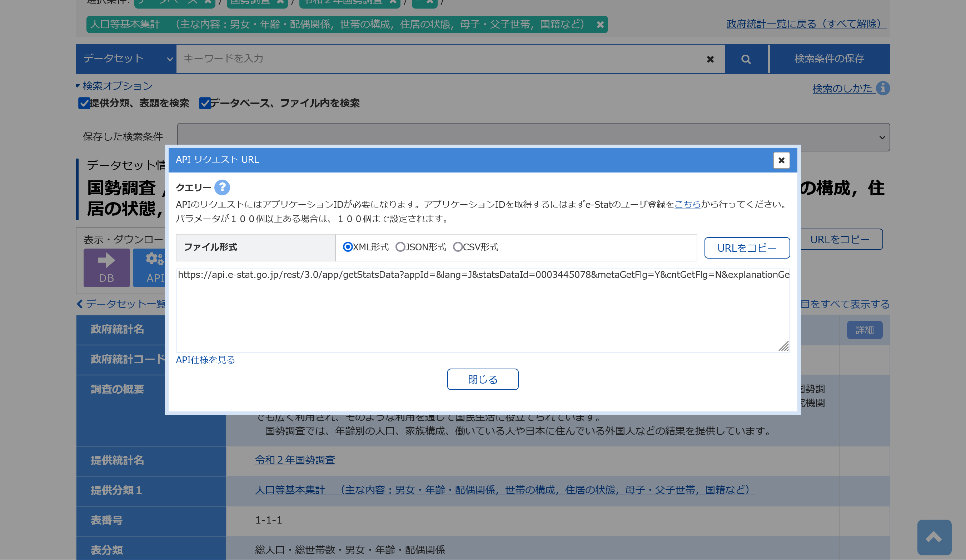Clear the keyword field with the X icon
The height and width of the screenshot is (560, 966).
[x=710, y=59]
